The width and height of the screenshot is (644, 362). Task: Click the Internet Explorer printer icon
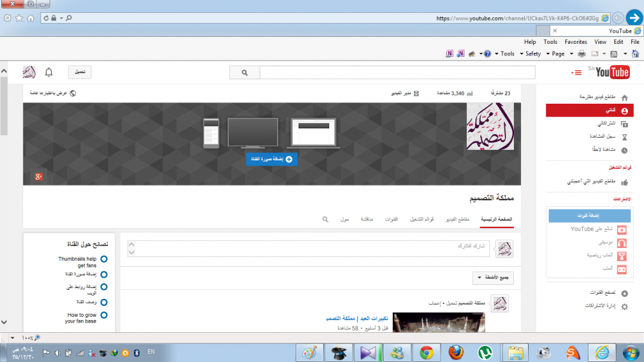(x=582, y=54)
